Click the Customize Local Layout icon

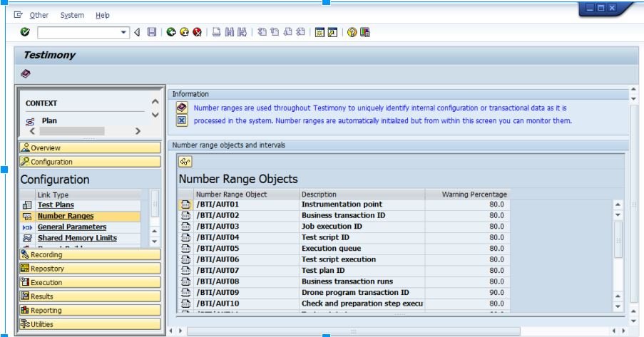[x=365, y=32]
